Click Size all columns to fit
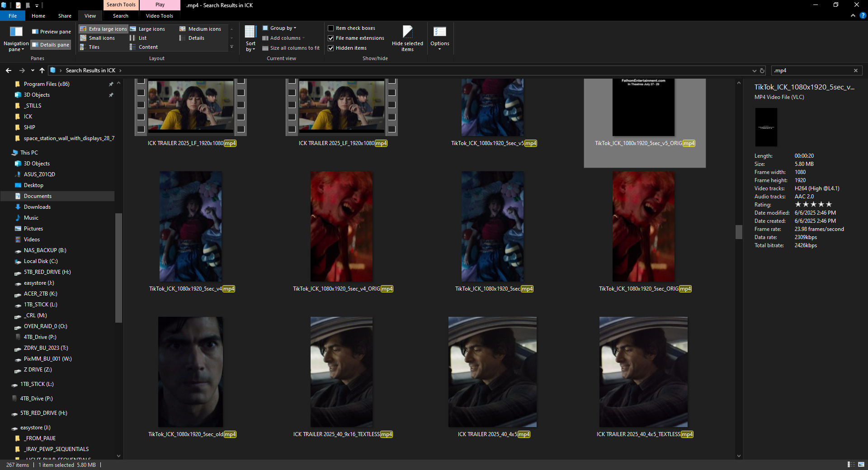The width and height of the screenshot is (868, 470). (x=291, y=48)
